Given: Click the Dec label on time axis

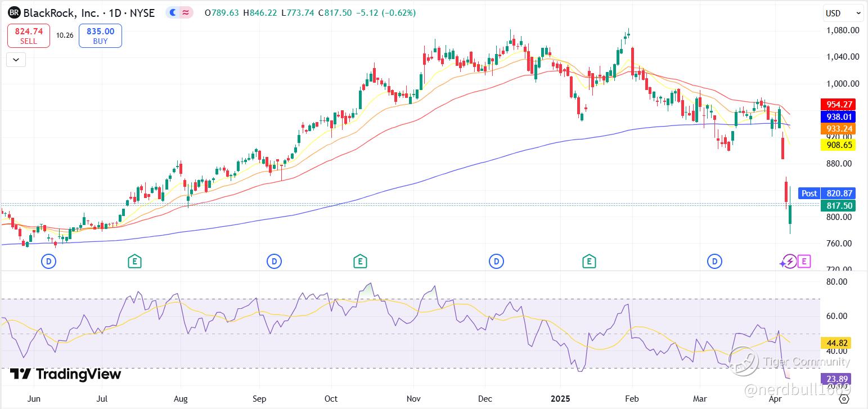Looking at the screenshot, I should coord(485,399).
